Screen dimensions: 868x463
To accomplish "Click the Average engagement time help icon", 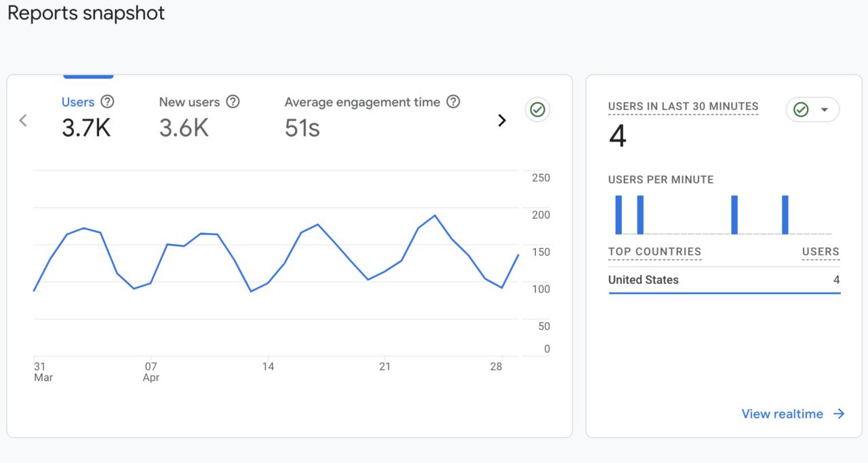I will pyautogui.click(x=452, y=102).
